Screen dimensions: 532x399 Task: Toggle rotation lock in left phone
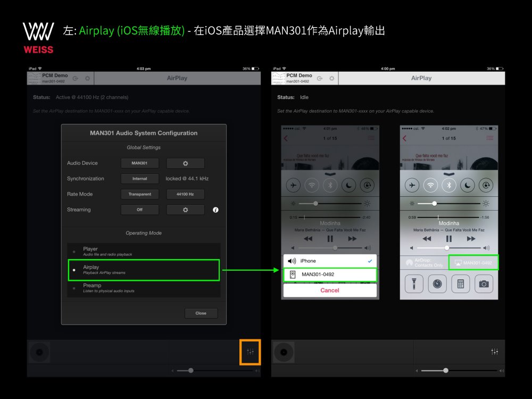367,185
